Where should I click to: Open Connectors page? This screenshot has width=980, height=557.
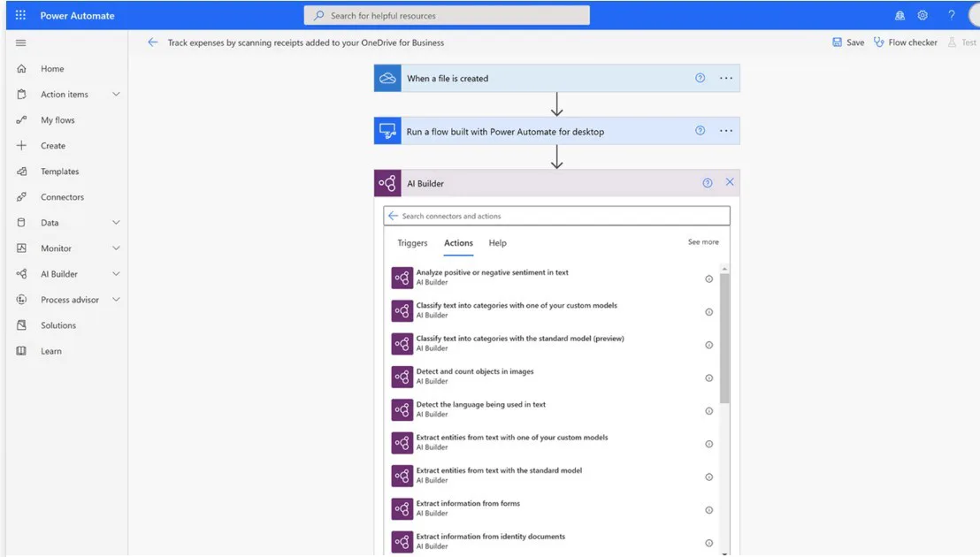tap(62, 196)
